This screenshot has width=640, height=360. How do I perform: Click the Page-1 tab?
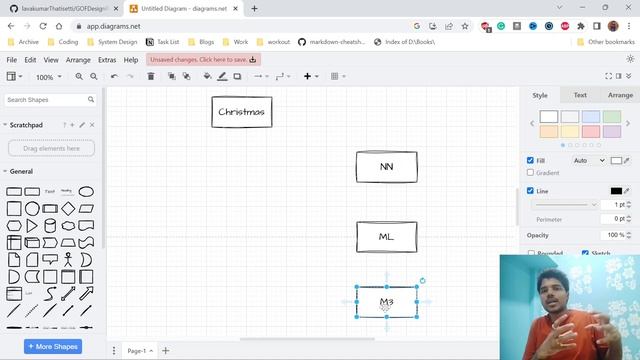click(140, 351)
